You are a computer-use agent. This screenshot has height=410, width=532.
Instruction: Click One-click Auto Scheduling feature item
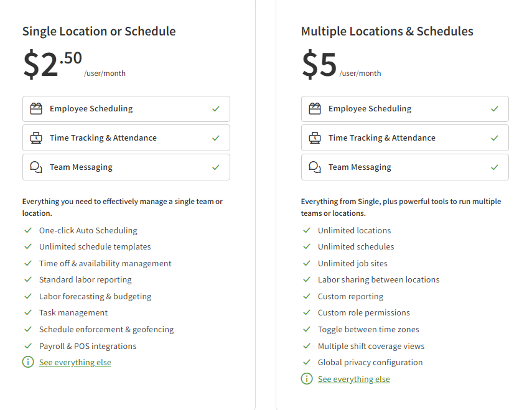[88, 231]
